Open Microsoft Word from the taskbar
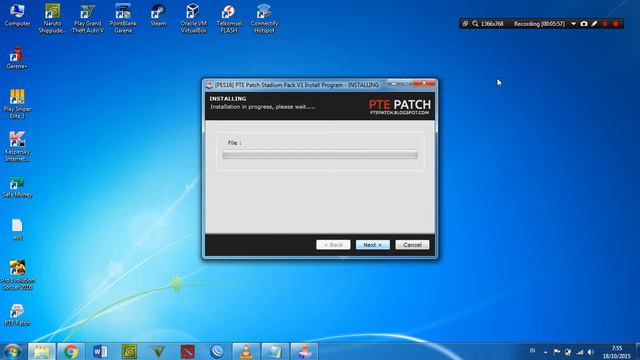Image resolution: width=640 pixels, height=360 pixels. click(x=100, y=351)
